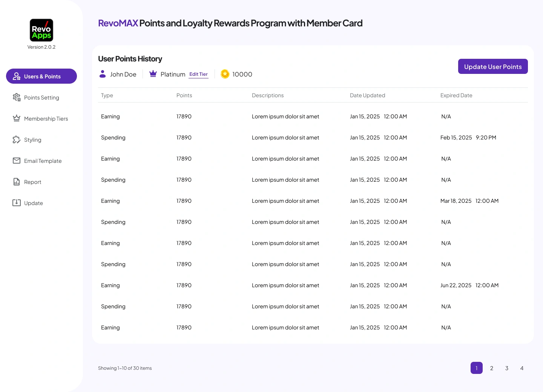Click the Points Setting gear icon
The height and width of the screenshot is (392, 543).
(x=17, y=97)
